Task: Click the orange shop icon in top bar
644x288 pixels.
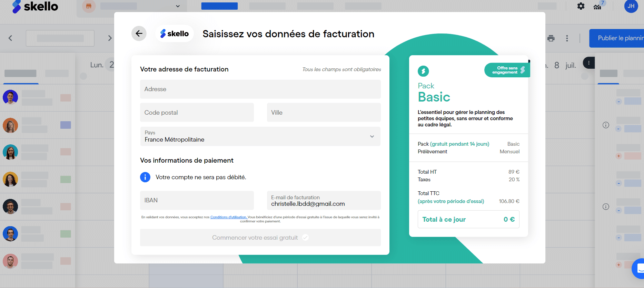Action: click(89, 6)
